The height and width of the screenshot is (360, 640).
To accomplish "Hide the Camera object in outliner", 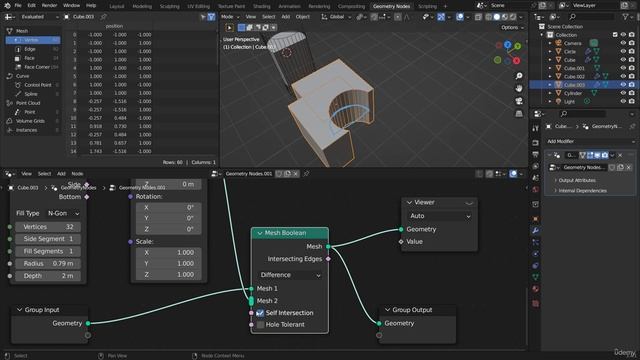I will tap(623, 43).
